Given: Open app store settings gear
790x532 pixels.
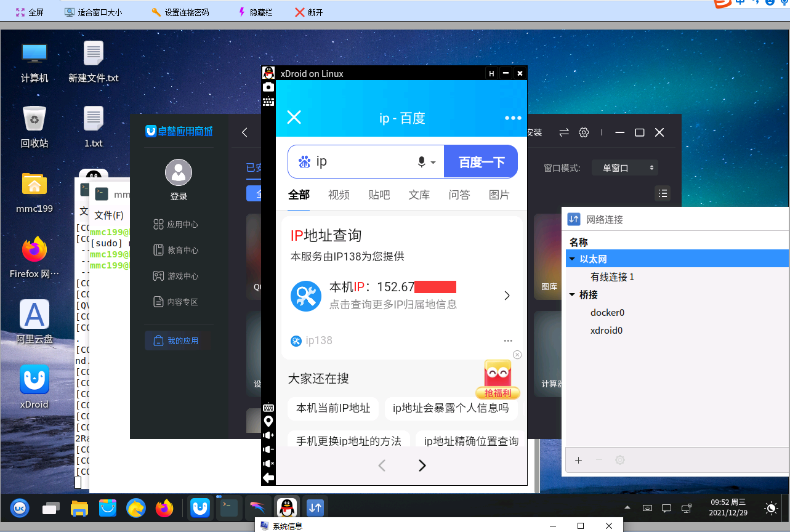Looking at the screenshot, I should [584, 132].
